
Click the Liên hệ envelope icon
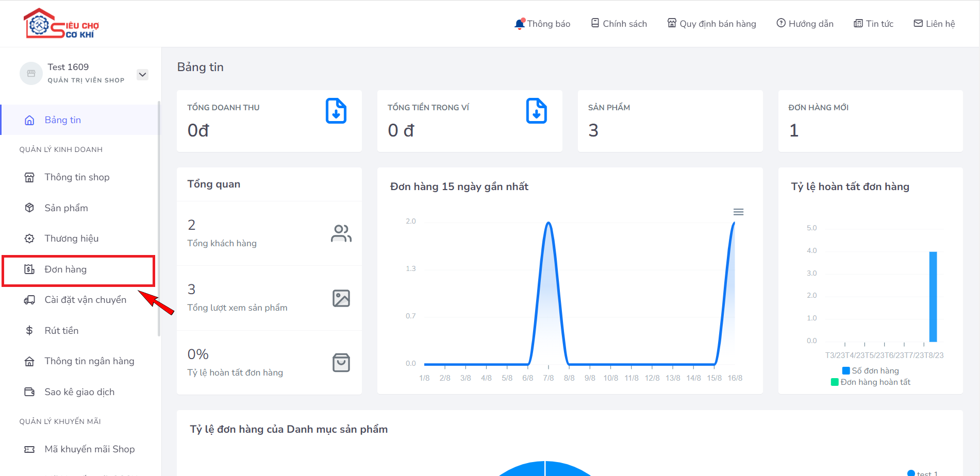pyautogui.click(x=918, y=23)
